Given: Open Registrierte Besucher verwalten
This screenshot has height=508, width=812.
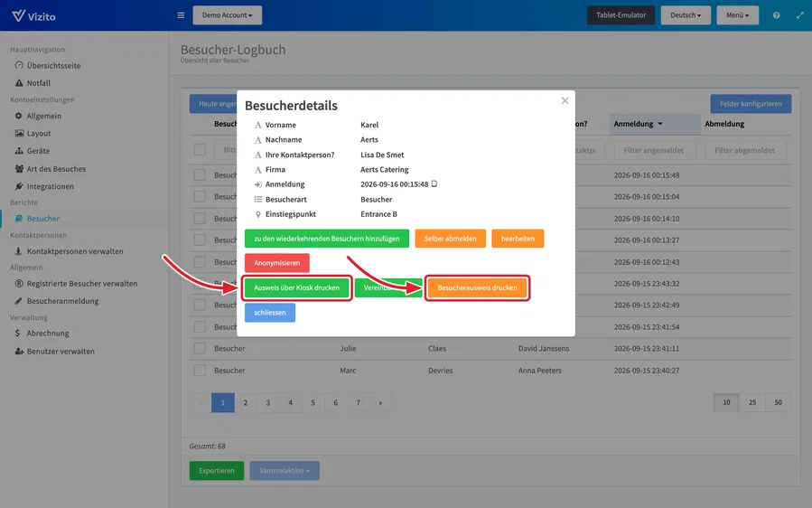Looking at the screenshot, I should (x=76, y=284).
